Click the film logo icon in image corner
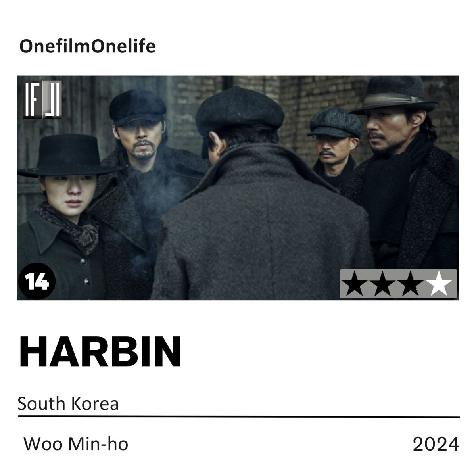The height and width of the screenshot is (476, 476). tap(42, 100)
